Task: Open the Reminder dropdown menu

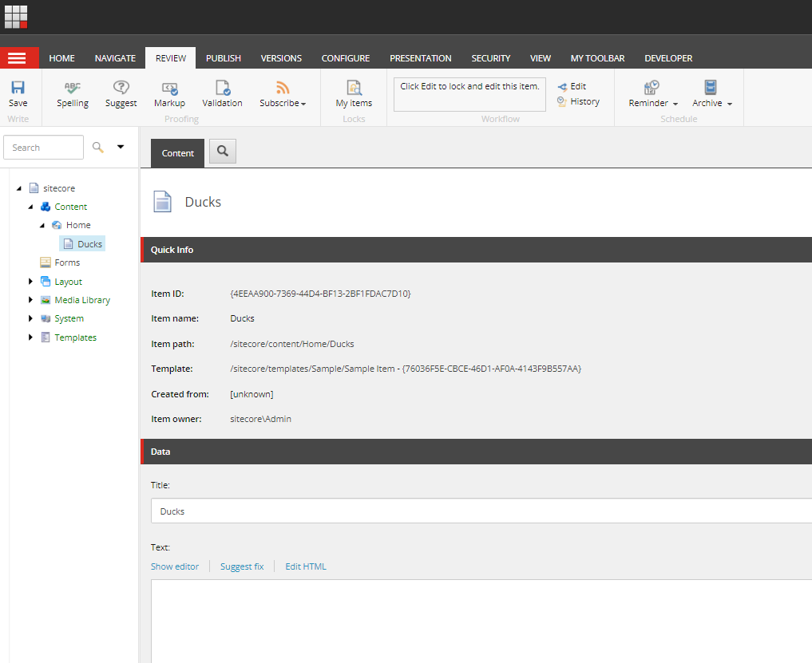Action: (653, 103)
